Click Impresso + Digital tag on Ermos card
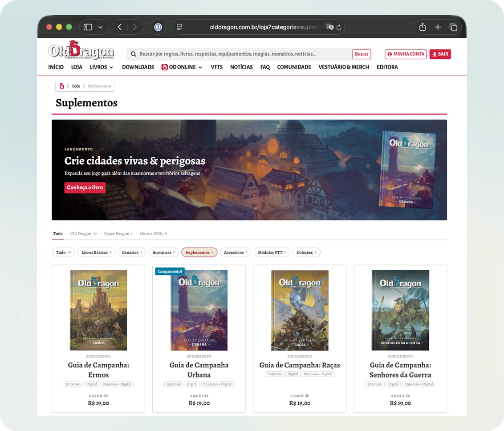 (x=117, y=384)
